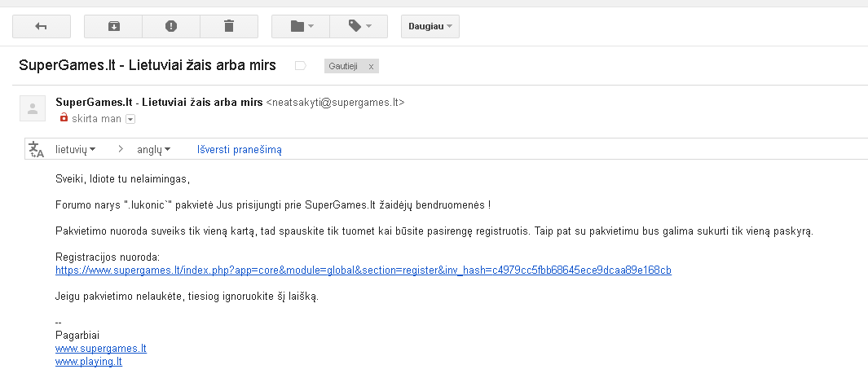Click the translate icon
868x378 pixels.
pyautogui.click(x=37, y=149)
